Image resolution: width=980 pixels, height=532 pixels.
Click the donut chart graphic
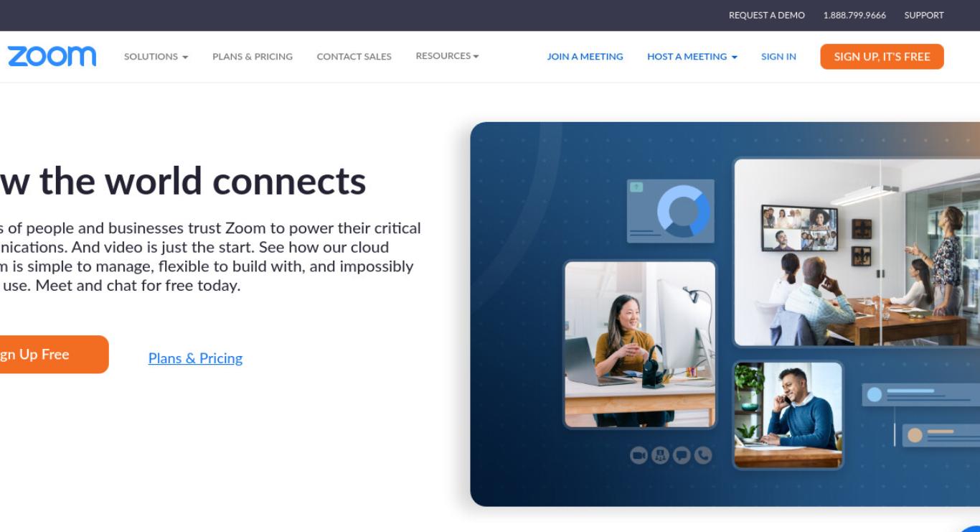click(x=683, y=211)
